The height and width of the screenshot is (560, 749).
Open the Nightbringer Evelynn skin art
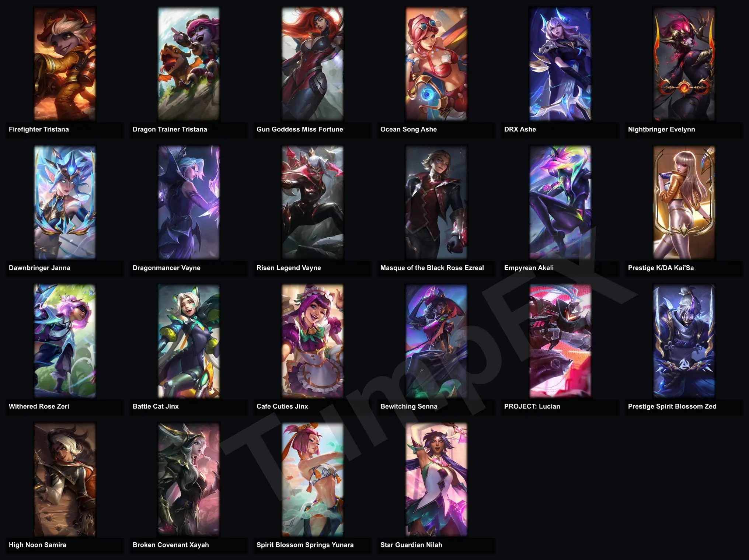684,64
